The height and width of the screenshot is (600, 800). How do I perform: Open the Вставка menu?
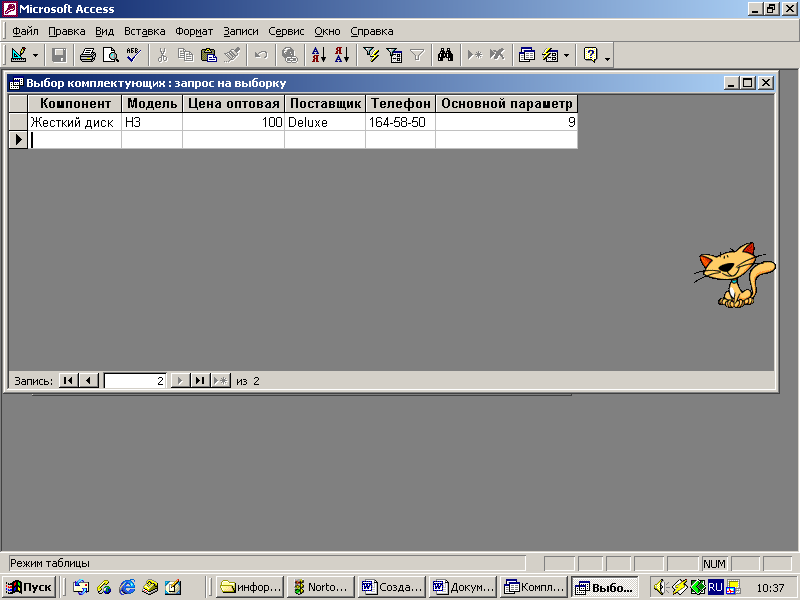145,32
